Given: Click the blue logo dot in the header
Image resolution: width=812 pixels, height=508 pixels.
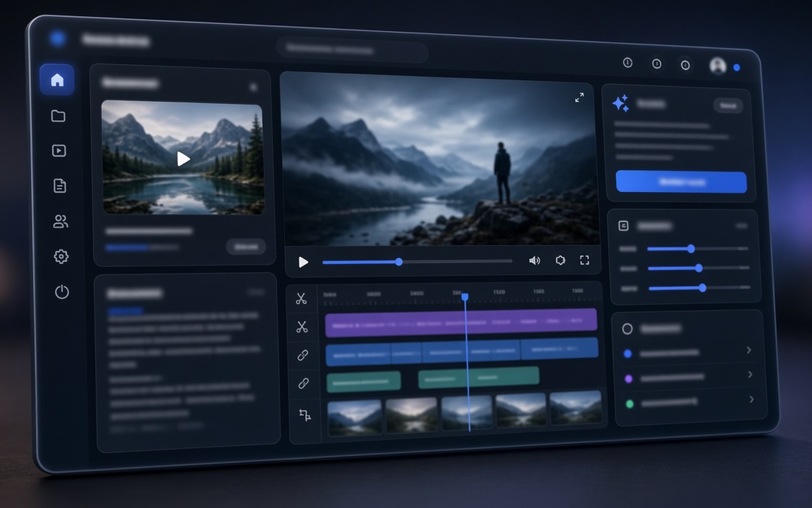Looking at the screenshot, I should tap(57, 38).
